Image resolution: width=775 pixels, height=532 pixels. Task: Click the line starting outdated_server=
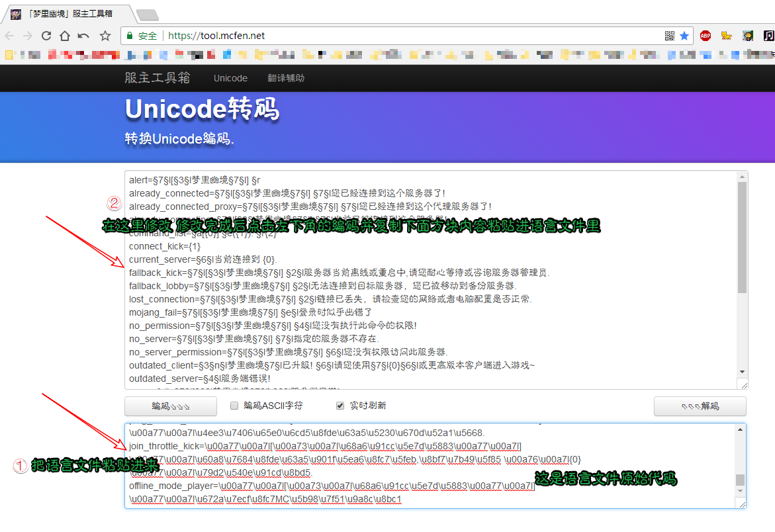(200, 378)
